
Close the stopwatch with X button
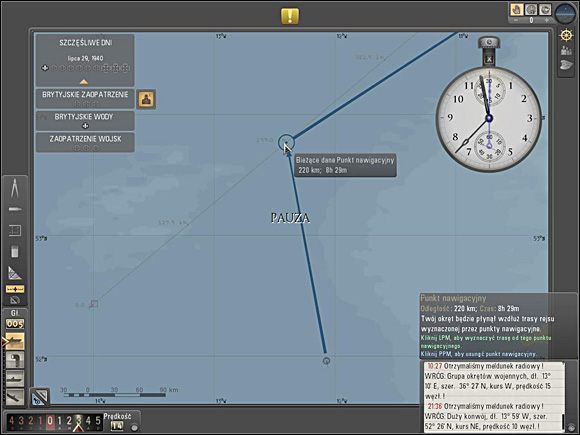pyautogui.click(x=489, y=59)
